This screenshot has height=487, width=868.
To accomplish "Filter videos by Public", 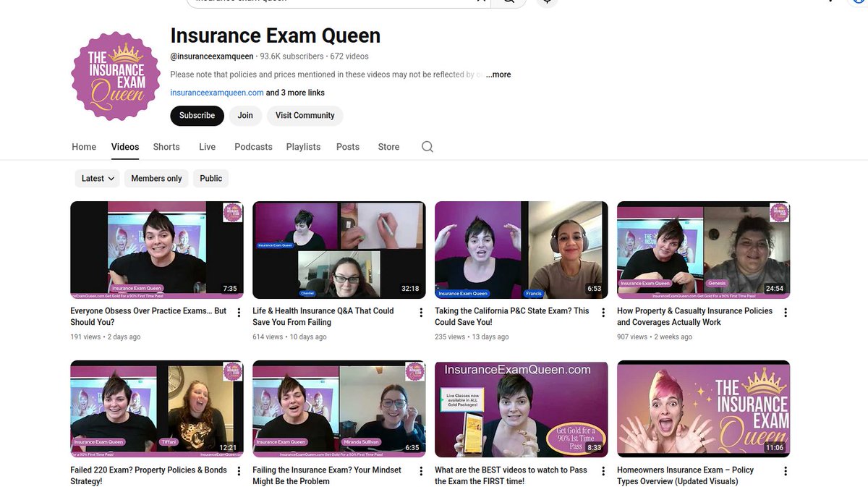I will (211, 179).
